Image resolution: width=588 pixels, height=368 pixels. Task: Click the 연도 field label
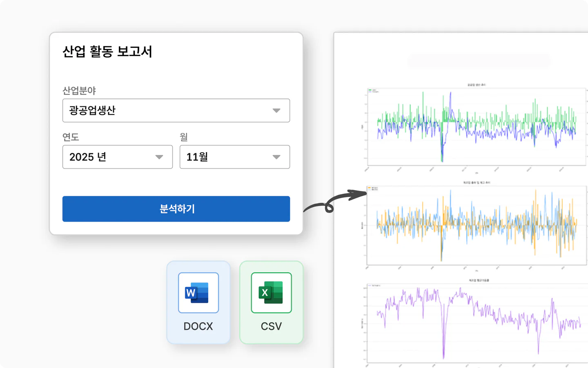pyautogui.click(x=71, y=137)
